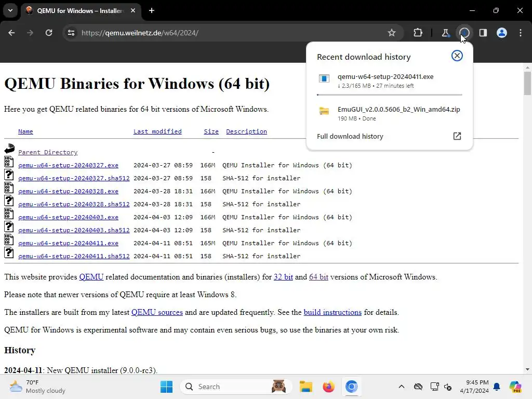Screen dimensions: 532x399
Task: Click the taskbar Search box
Action: pyautogui.click(x=236, y=387)
